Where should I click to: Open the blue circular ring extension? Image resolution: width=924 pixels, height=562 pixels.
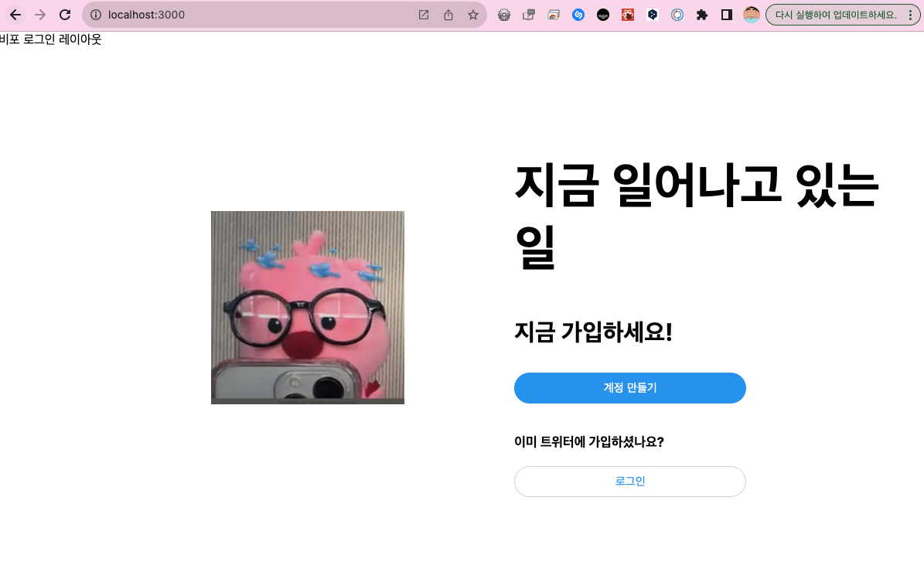[677, 15]
